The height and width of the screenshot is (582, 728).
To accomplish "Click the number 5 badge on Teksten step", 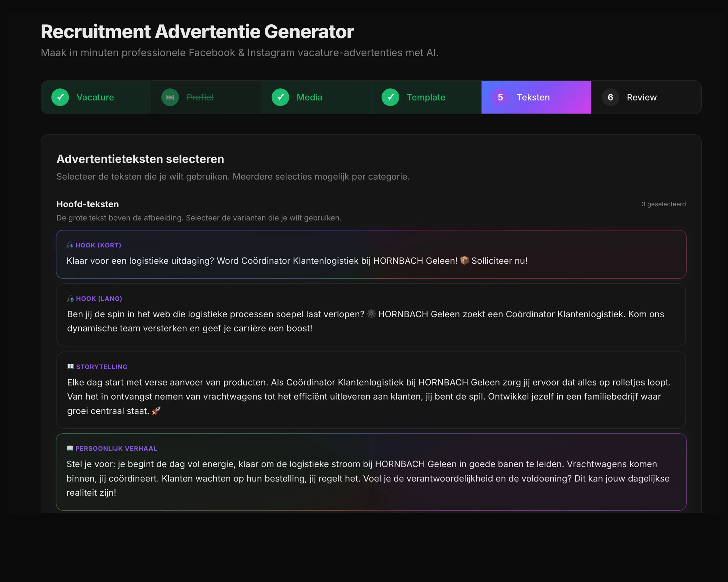I will click(500, 97).
